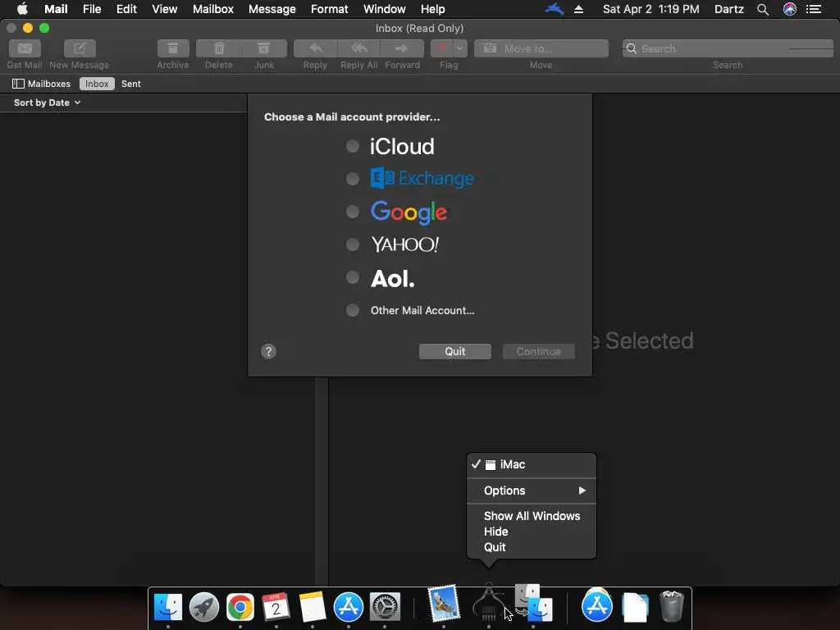840x630 pixels.
Task: Click the Reply All double-arrow icon
Action: [359, 48]
